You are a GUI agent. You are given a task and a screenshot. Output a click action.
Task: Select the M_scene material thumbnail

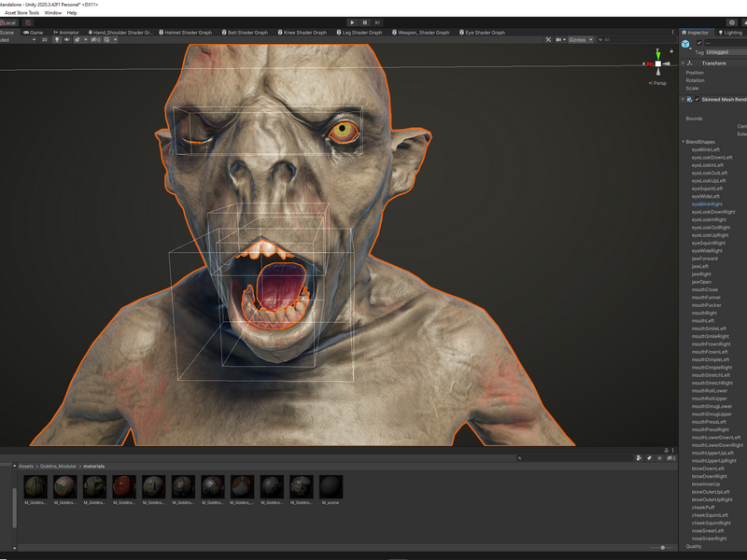pyautogui.click(x=331, y=487)
